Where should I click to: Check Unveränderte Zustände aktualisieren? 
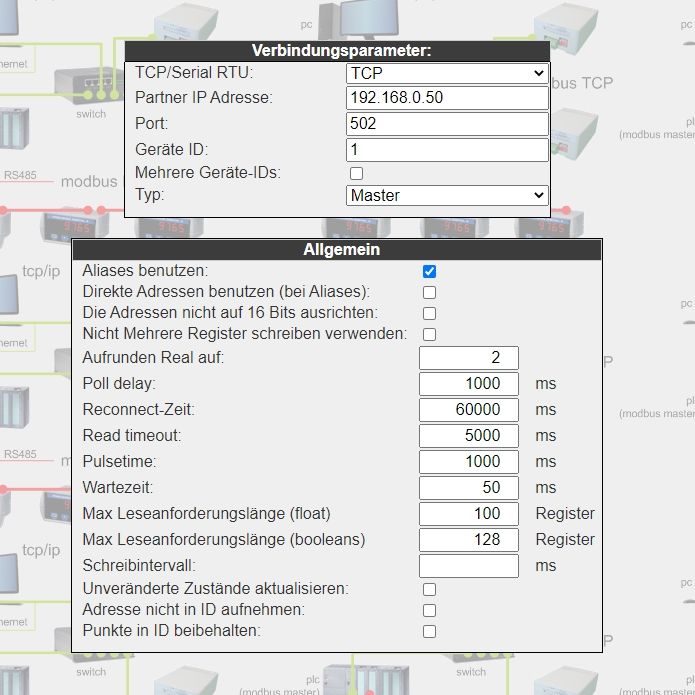(429, 590)
